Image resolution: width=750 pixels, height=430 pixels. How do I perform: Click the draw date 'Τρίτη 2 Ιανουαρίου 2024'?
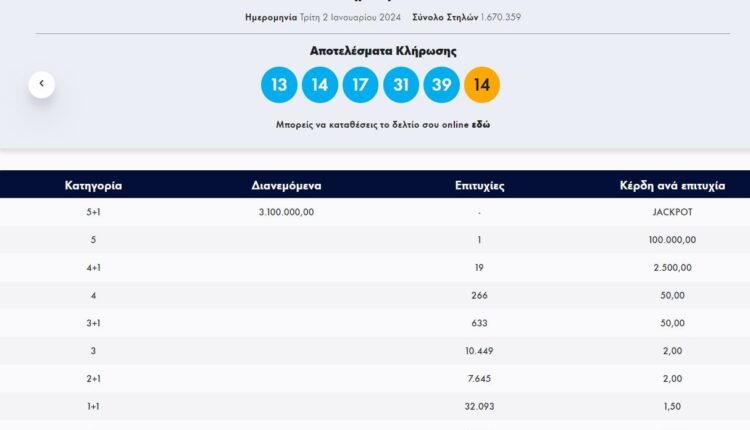[x=352, y=17]
